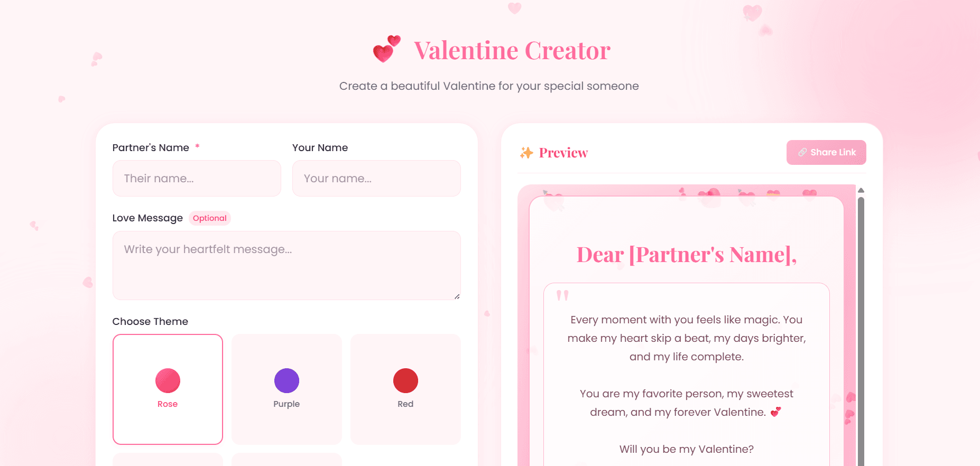Image resolution: width=980 pixels, height=466 pixels.
Task: Pick the Red theme color circle
Action: [405, 380]
